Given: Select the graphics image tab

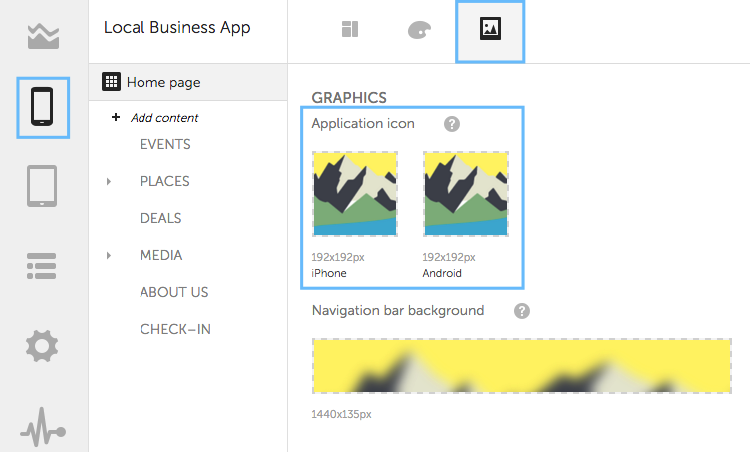Looking at the screenshot, I should click(x=490, y=32).
